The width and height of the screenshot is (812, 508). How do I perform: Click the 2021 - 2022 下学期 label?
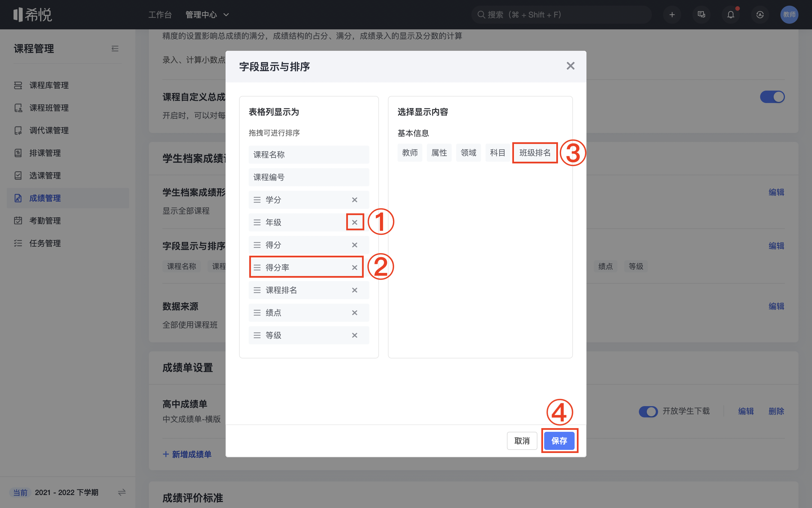tap(67, 492)
